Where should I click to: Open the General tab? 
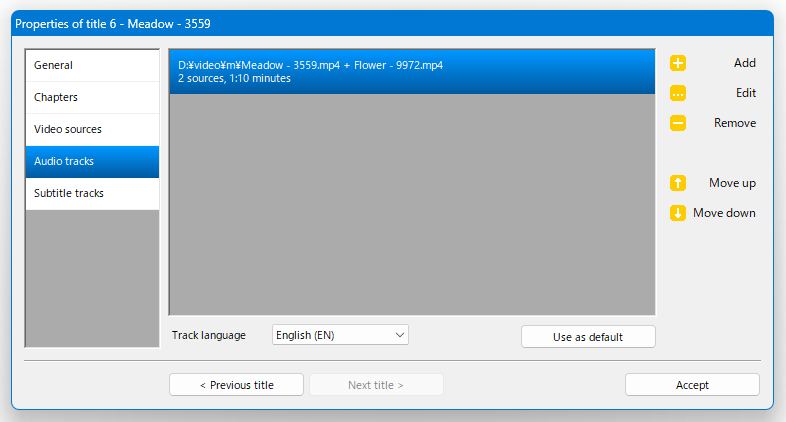[x=92, y=66]
